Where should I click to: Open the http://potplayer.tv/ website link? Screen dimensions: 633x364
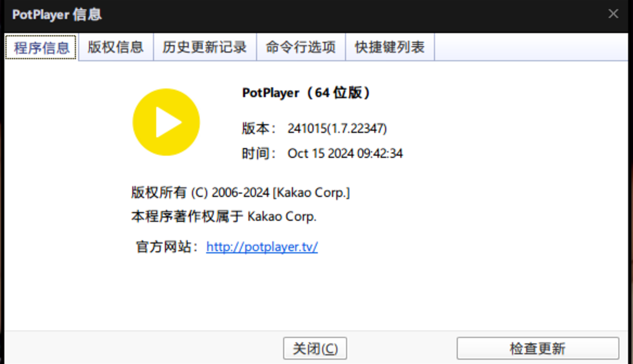[x=262, y=247]
